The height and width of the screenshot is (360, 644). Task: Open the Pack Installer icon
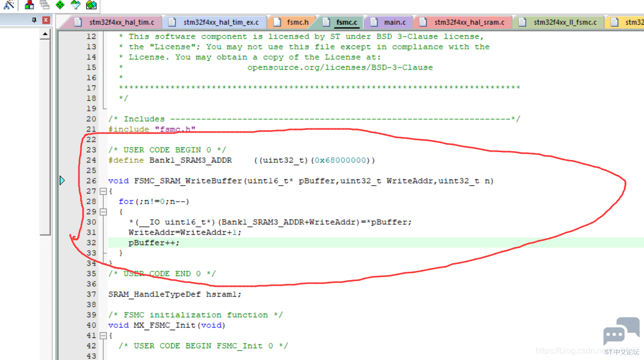coord(91,5)
